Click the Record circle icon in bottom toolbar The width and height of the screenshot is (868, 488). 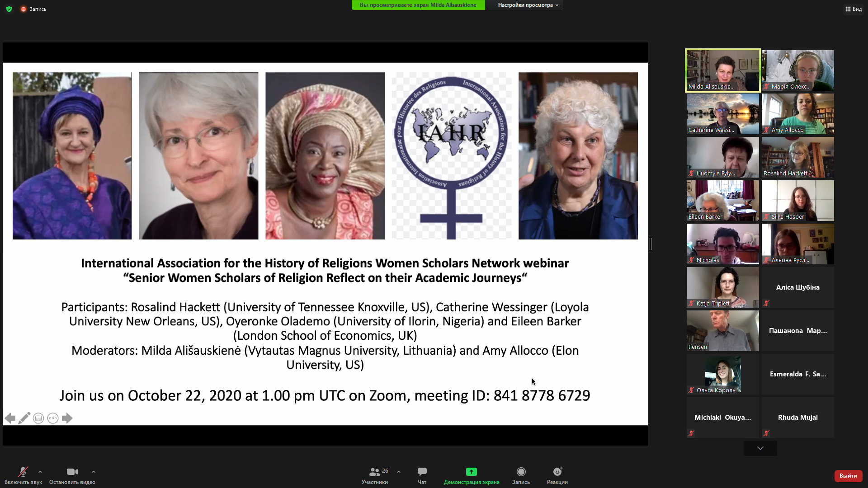[521, 472]
